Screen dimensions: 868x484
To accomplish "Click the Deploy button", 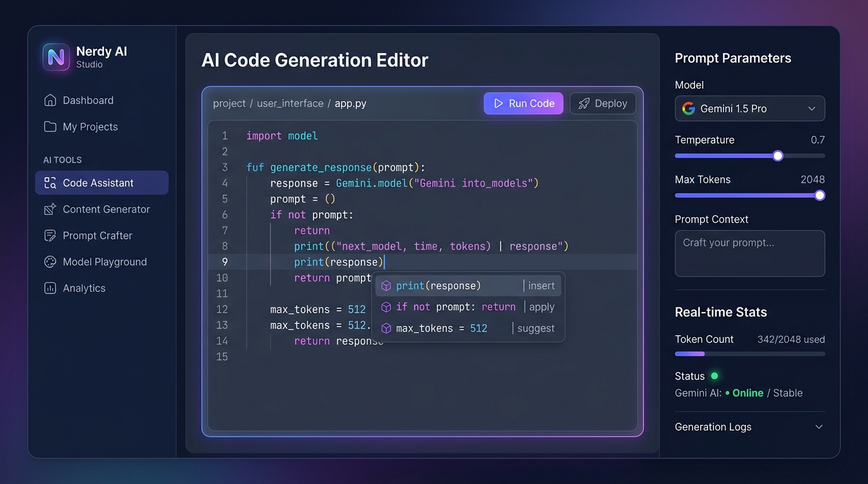I will 602,103.
